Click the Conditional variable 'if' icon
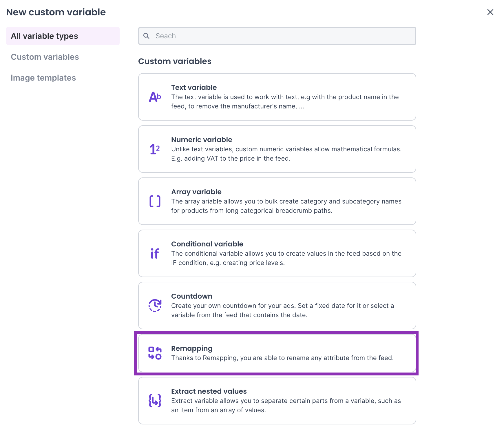The width and height of the screenshot is (504, 425). pos(155,253)
